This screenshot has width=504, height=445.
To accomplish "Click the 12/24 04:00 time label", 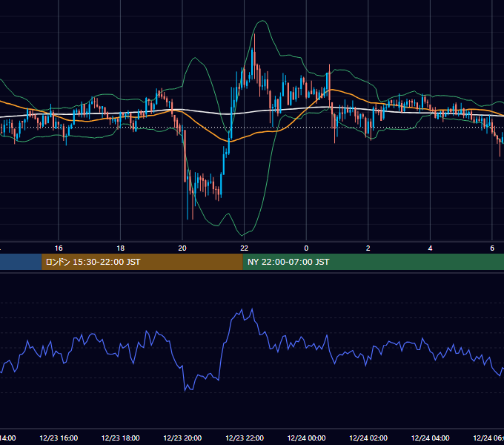I will pos(431,438).
